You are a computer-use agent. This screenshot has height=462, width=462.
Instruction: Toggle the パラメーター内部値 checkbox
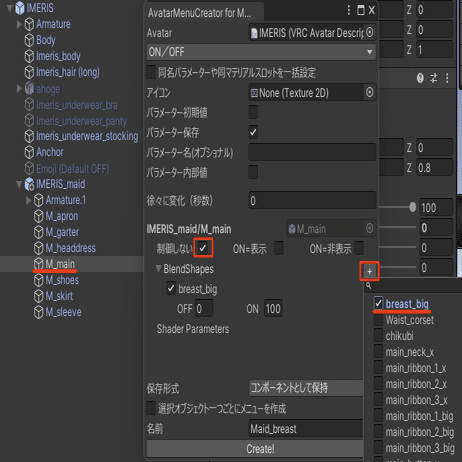[x=253, y=172]
